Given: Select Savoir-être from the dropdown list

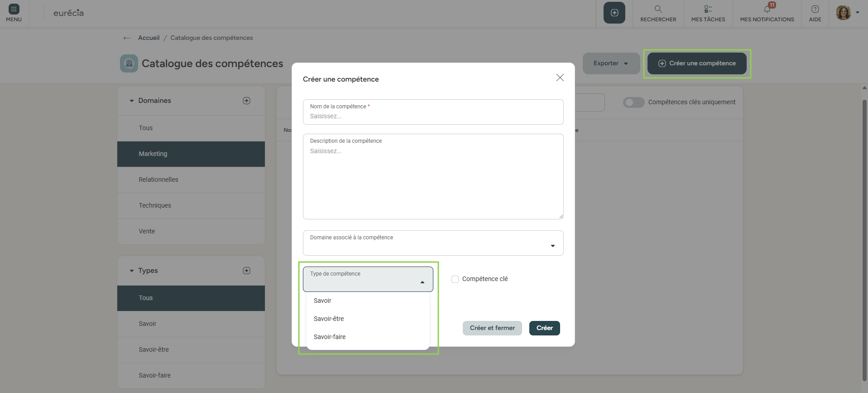Looking at the screenshot, I should [x=329, y=319].
